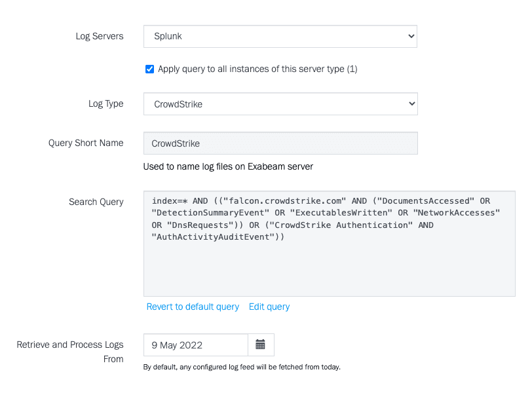The height and width of the screenshot is (393, 532).
Task: Open the Log Type dropdown showing CrowdStrike
Action: pyautogui.click(x=280, y=103)
